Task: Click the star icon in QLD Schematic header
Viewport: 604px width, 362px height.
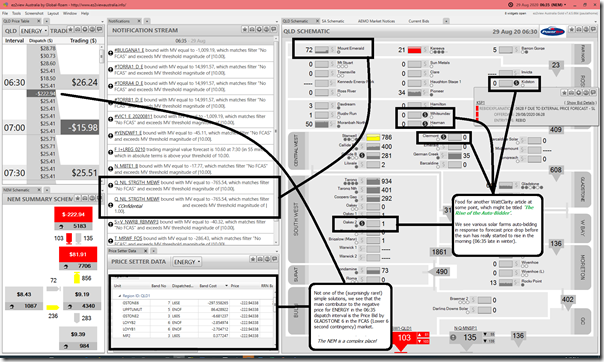Action: point(572,30)
